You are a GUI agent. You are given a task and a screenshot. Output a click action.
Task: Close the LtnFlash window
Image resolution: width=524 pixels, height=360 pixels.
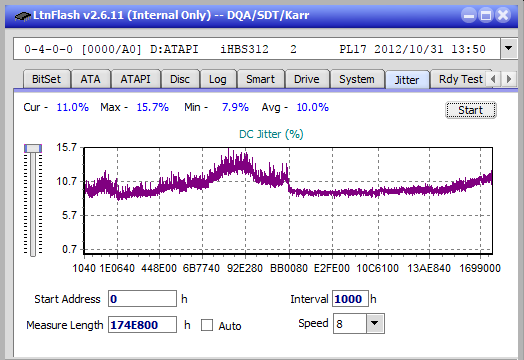503,15
